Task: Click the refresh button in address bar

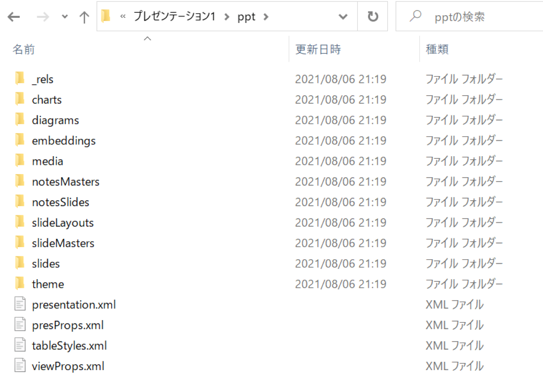Action: [373, 16]
